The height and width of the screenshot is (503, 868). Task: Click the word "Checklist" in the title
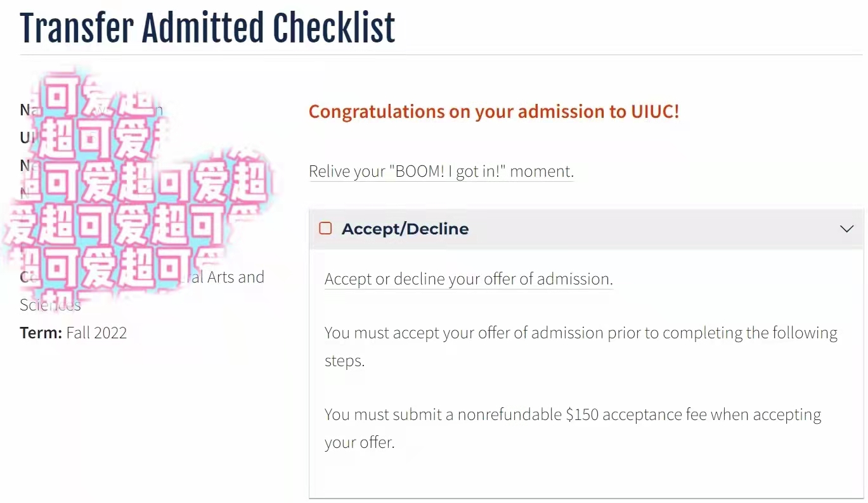tap(334, 28)
